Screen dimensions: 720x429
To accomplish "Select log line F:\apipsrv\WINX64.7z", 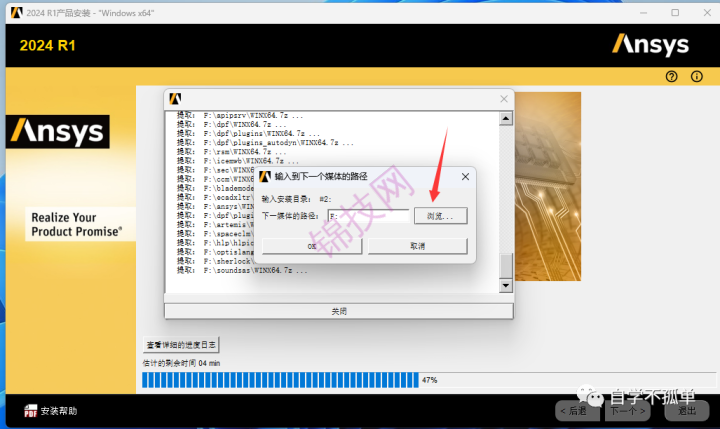I will 240,115.
